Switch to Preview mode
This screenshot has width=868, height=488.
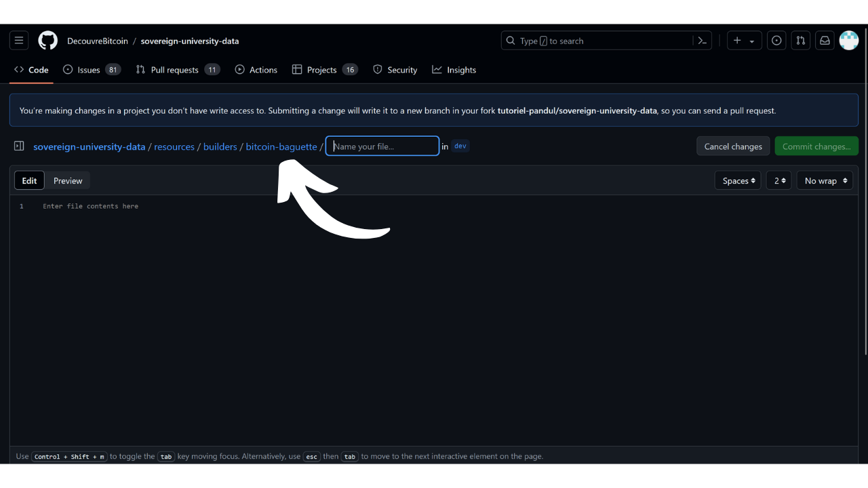pyautogui.click(x=68, y=181)
